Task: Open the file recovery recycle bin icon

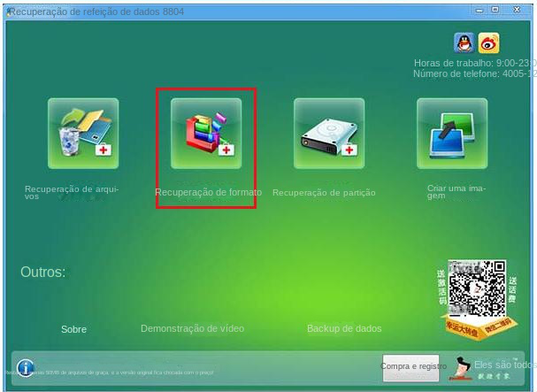Action: [x=83, y=134]
